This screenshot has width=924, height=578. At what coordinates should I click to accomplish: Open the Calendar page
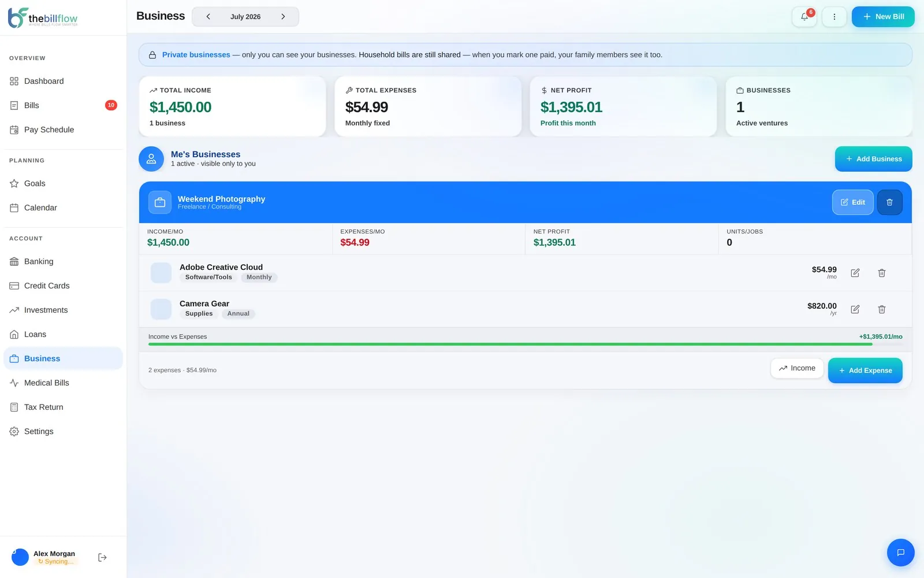coord(63,208)
